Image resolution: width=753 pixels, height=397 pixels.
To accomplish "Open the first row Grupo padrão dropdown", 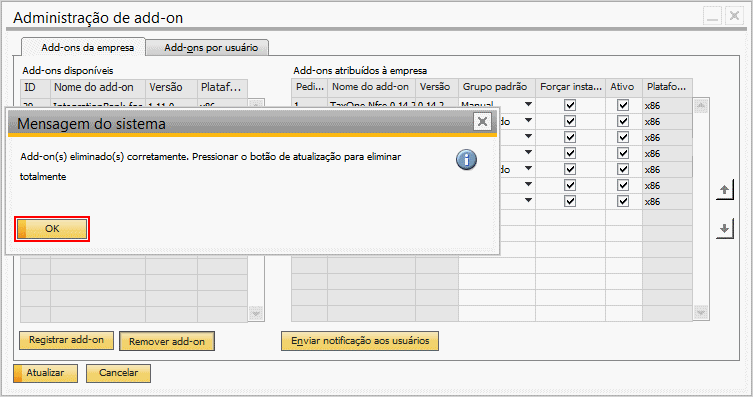I will (x=528, y=104).
